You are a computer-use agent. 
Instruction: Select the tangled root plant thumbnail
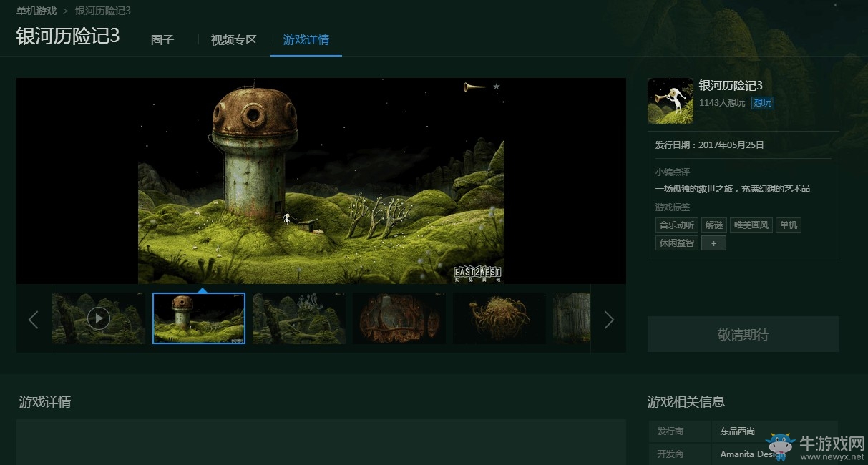coord(499,318)
